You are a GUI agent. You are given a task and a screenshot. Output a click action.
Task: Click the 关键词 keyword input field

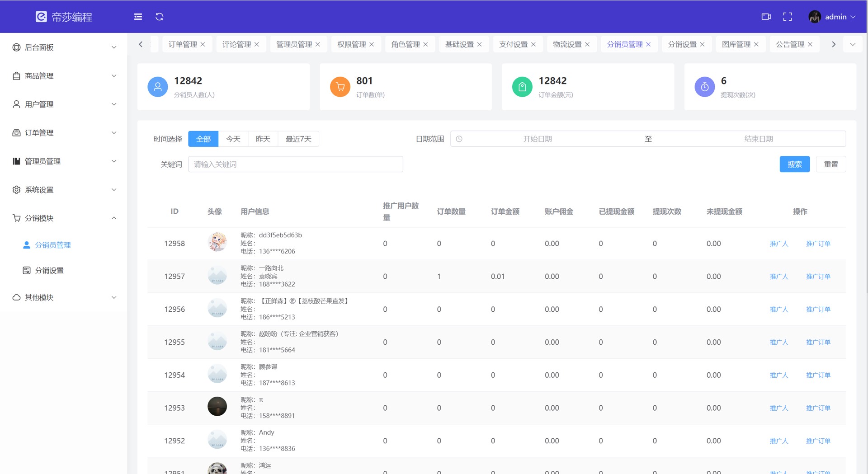click(x=295, y=164)
